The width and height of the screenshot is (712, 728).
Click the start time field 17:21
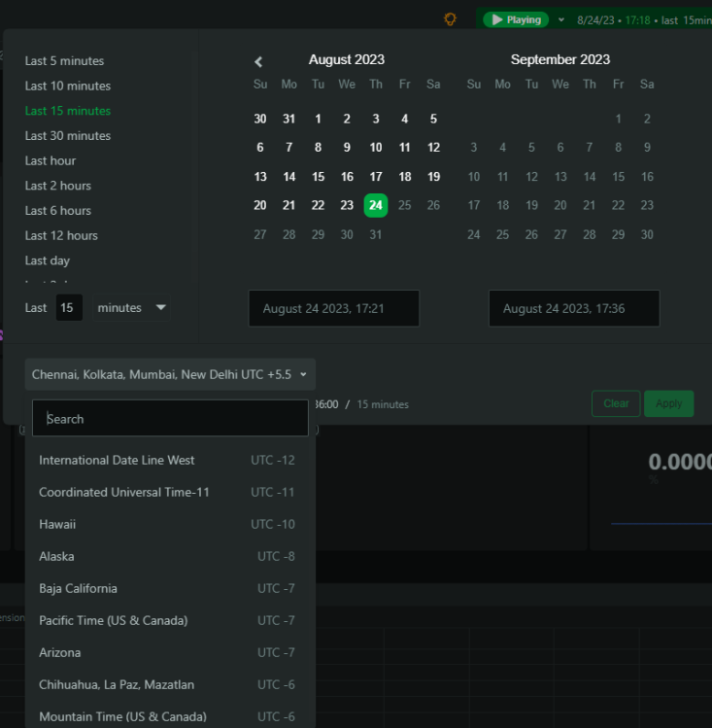click(333, 309)
